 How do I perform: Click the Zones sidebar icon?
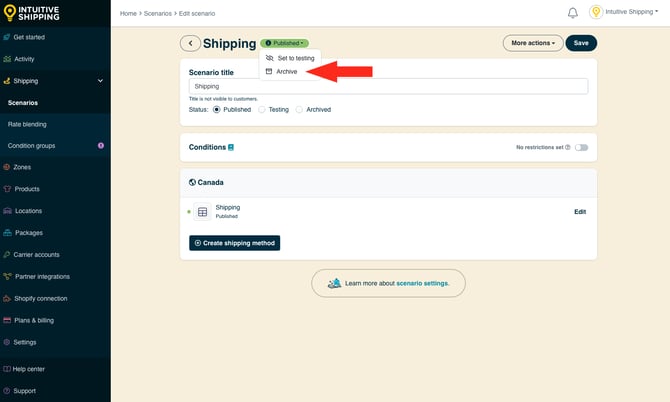click(7, 167)
